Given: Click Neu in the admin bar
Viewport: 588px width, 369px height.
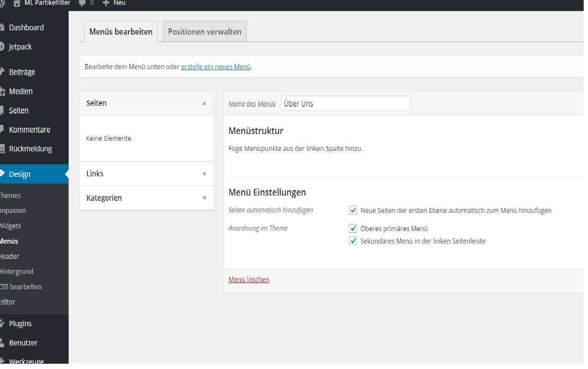Looking at the screenshot, I should [120, 3].
